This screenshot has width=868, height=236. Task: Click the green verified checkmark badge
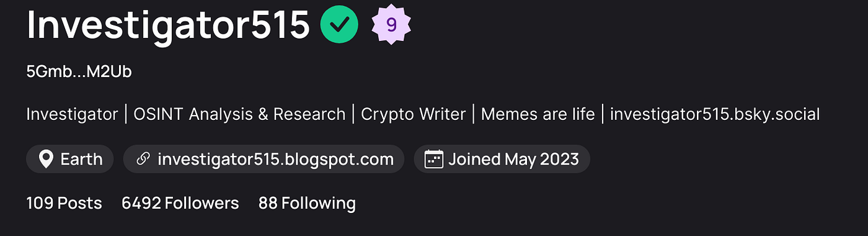click(x=339, y=24)
